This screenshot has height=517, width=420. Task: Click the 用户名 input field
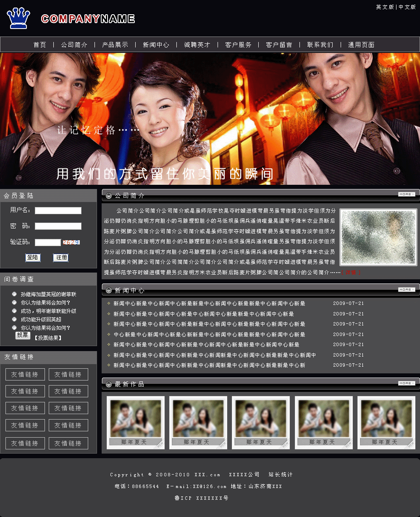pyautogui.click(x=58, y=210)
